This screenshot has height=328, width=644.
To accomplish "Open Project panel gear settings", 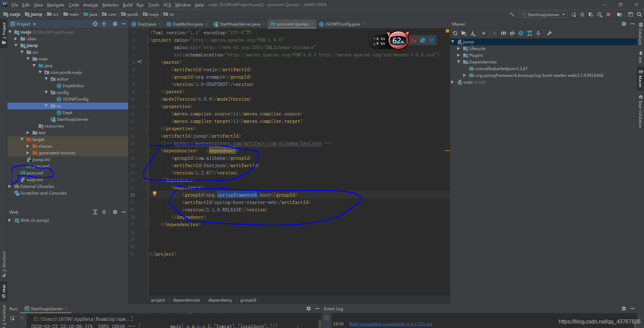I will pyautogui.click(x=115, y=24).
